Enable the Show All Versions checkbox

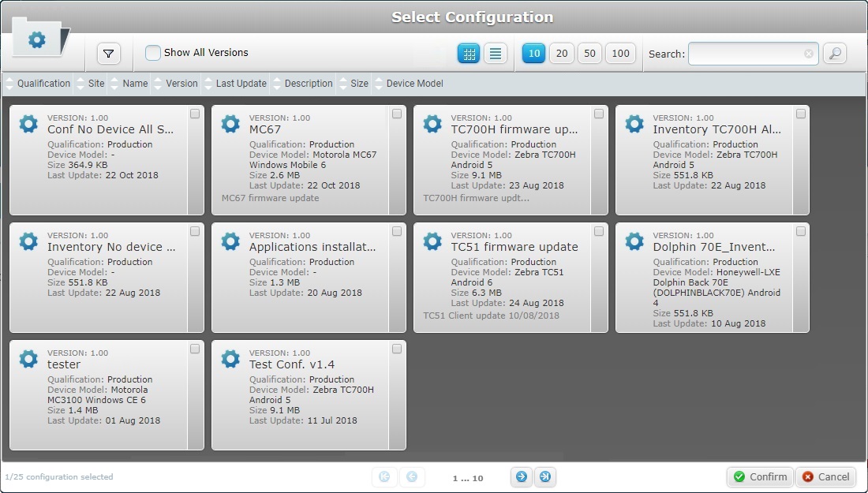tap(152, 53)
